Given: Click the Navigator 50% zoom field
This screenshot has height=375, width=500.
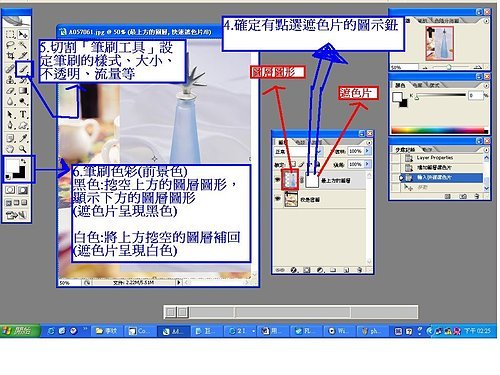Looking at the screenshot, I should [x=404, y=67].
